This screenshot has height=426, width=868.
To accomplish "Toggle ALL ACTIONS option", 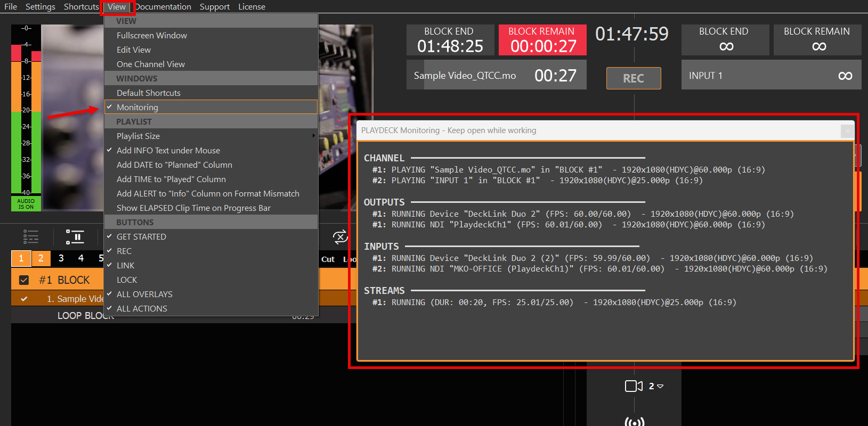I will pos(211,308).
